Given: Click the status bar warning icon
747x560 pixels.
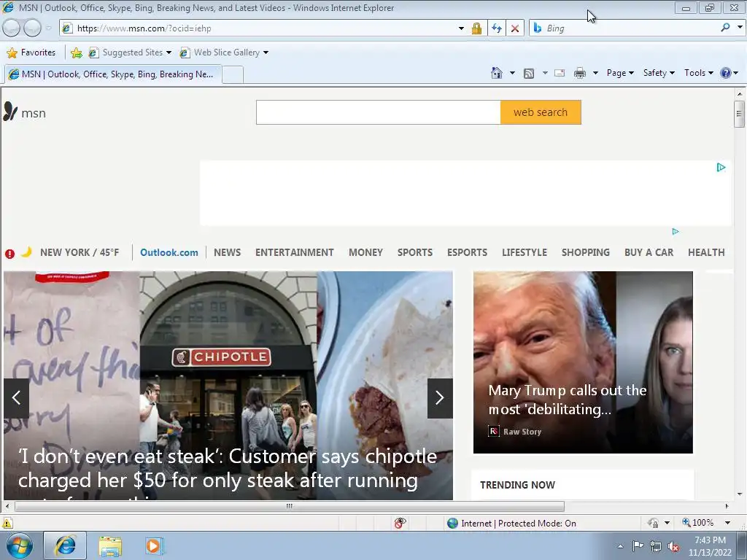Looking at the screenshot, I should click(7, 524).
